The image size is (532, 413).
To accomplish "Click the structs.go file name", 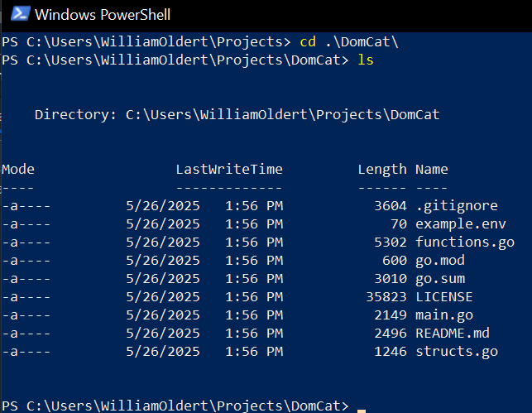I will [x=456, y=351].
